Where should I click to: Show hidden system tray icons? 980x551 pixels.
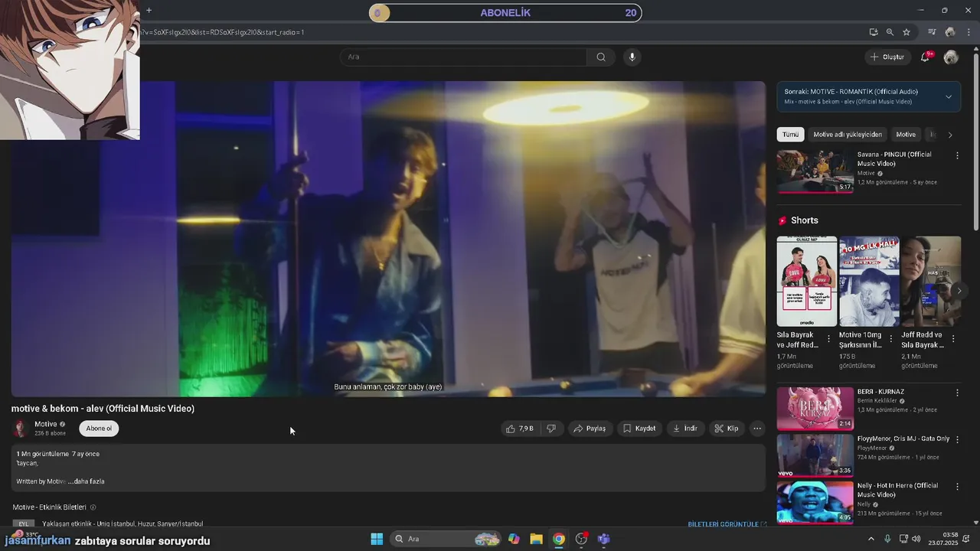point(871,539)
